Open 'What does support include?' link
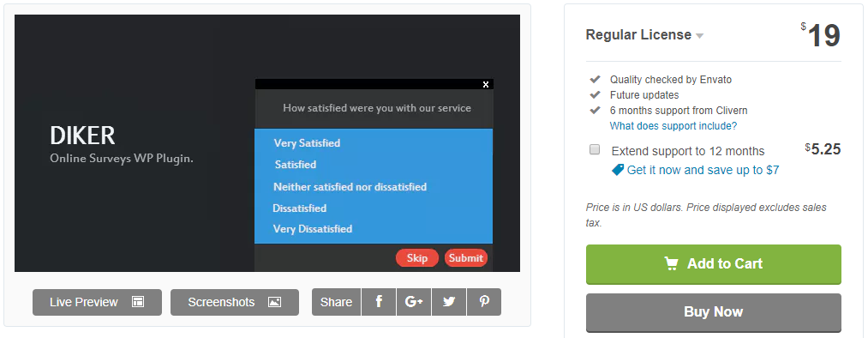Screen dimensions: 868x338 point(673,126)
